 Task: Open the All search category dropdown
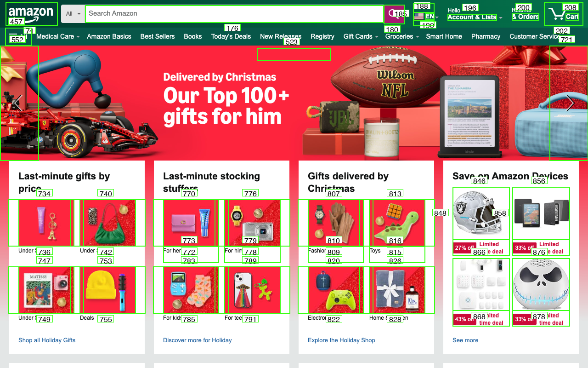coord(73,14)
